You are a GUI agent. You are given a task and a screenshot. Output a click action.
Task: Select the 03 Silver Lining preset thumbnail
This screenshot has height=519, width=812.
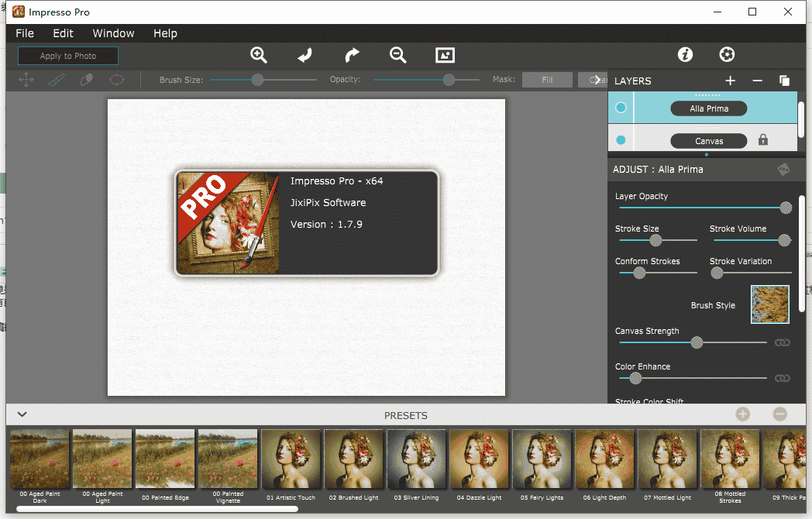click(x=416, y=460)
